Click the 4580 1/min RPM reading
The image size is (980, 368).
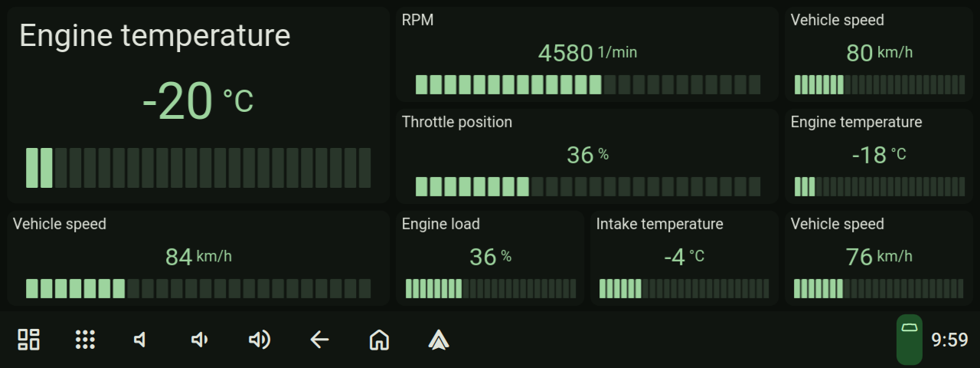[x=587, y=53]
